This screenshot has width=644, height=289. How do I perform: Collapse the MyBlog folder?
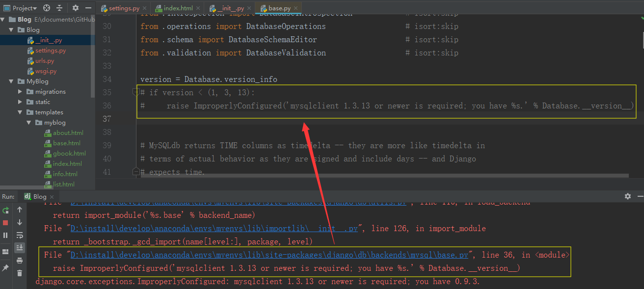(11, 81)
